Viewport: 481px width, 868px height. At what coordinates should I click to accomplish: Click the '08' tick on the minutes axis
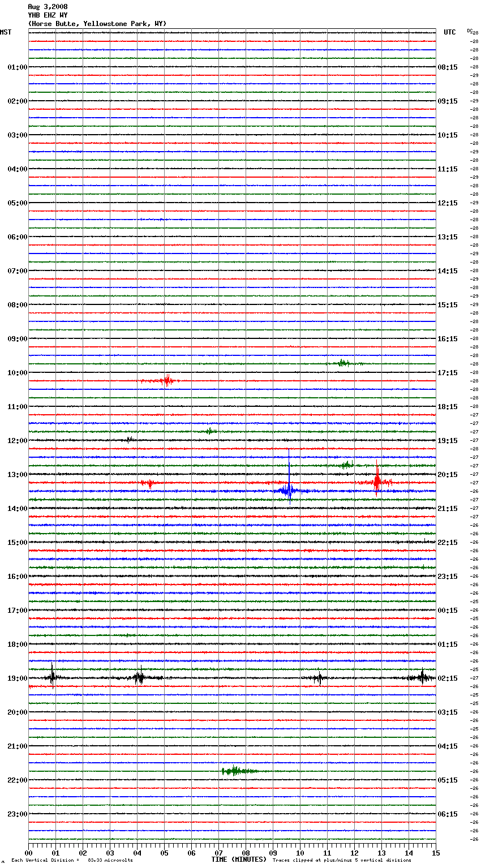[246, 853]
